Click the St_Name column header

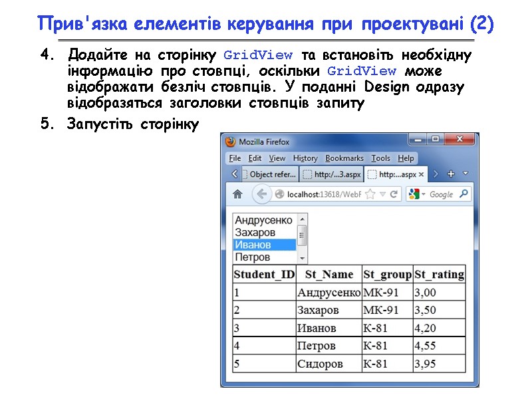point(329,274)
